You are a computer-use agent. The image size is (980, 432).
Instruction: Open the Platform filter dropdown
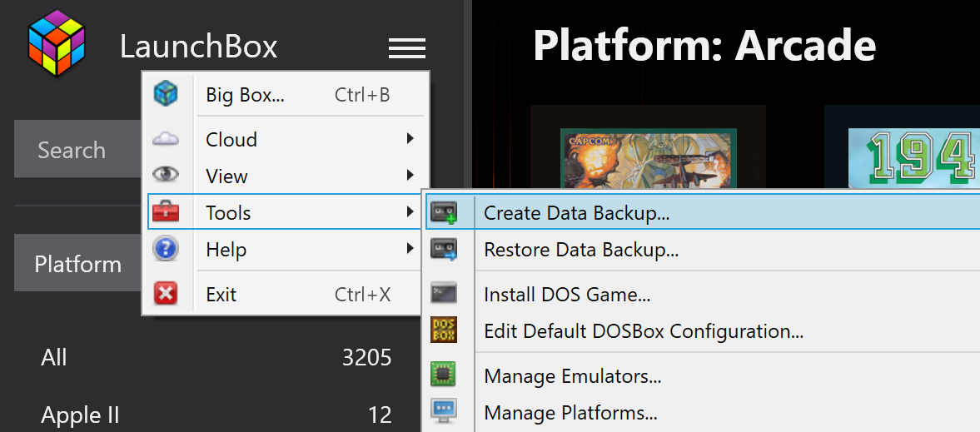(78, 263)
